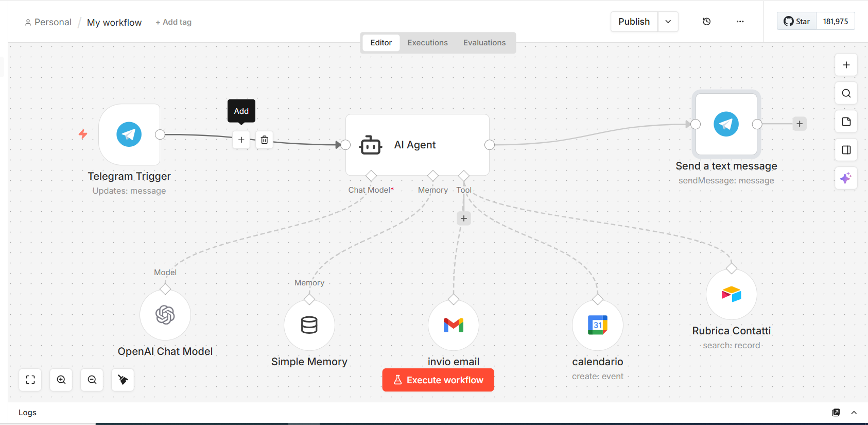Click the AI Agent Memory connector diamond
This screenshot has height=425, width=868.
coord(433,176)
